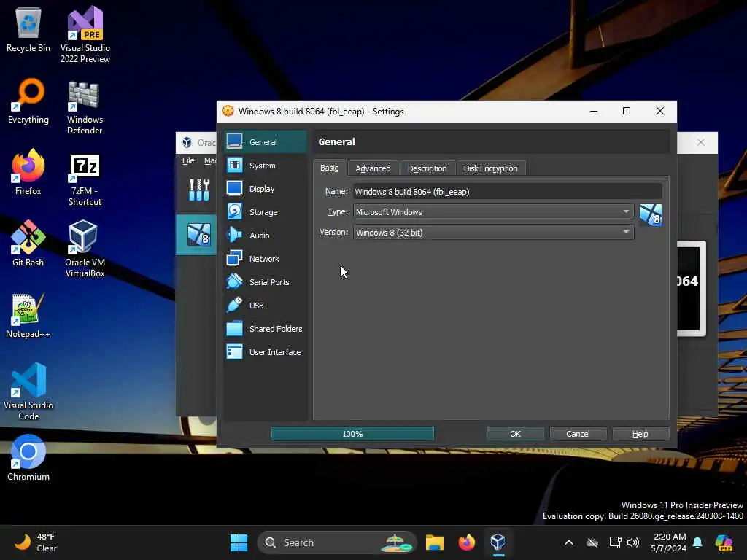Screen dimensions: 747x560
Task: Click the taskbar Search box
Action: (x=337, y=542)
